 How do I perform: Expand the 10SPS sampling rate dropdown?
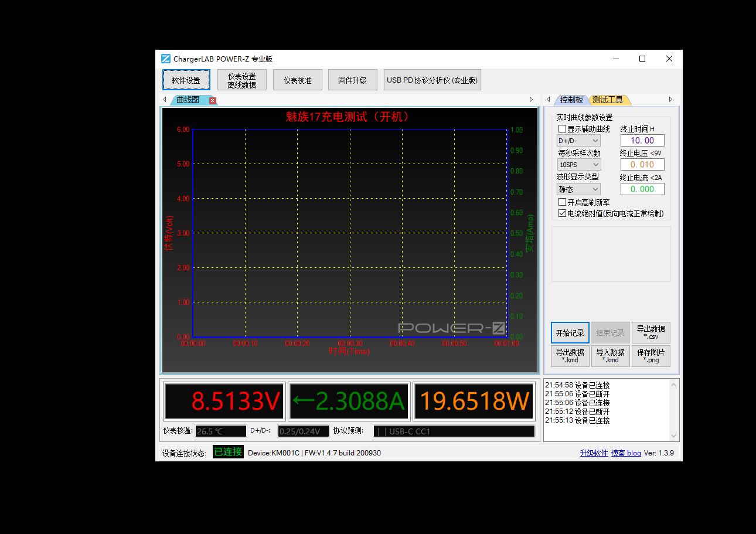click(578, 165)
